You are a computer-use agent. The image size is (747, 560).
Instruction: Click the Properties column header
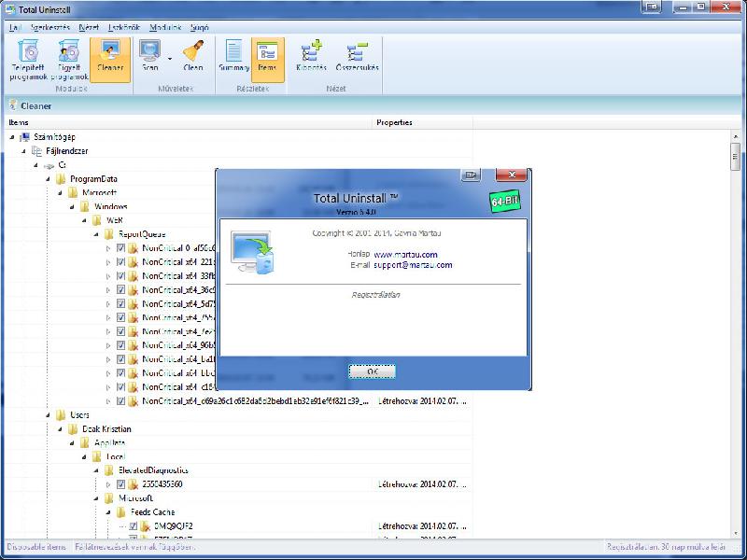(422, 123)
